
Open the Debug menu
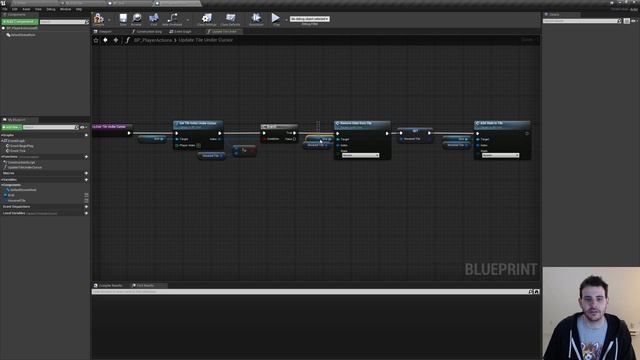click(x=51, y=9)
